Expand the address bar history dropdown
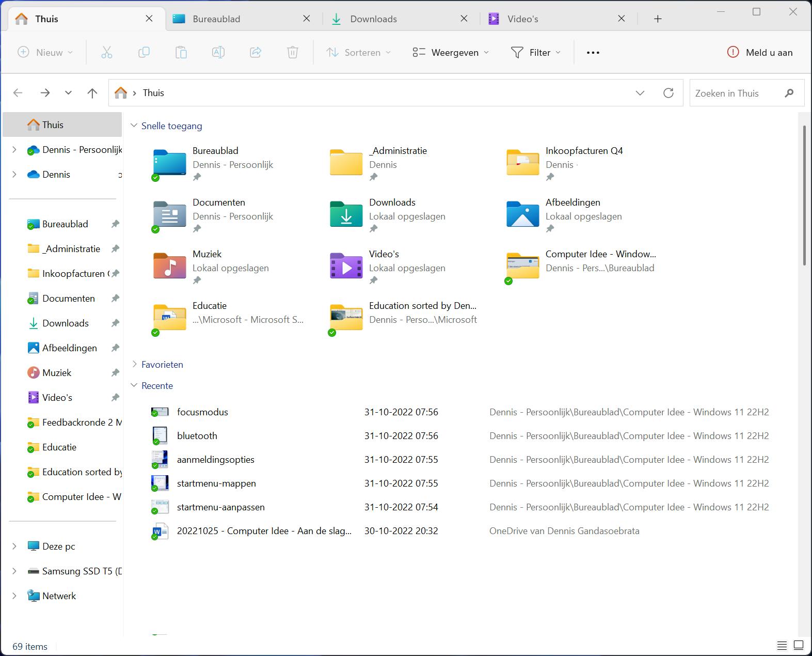 click(640, 93)
